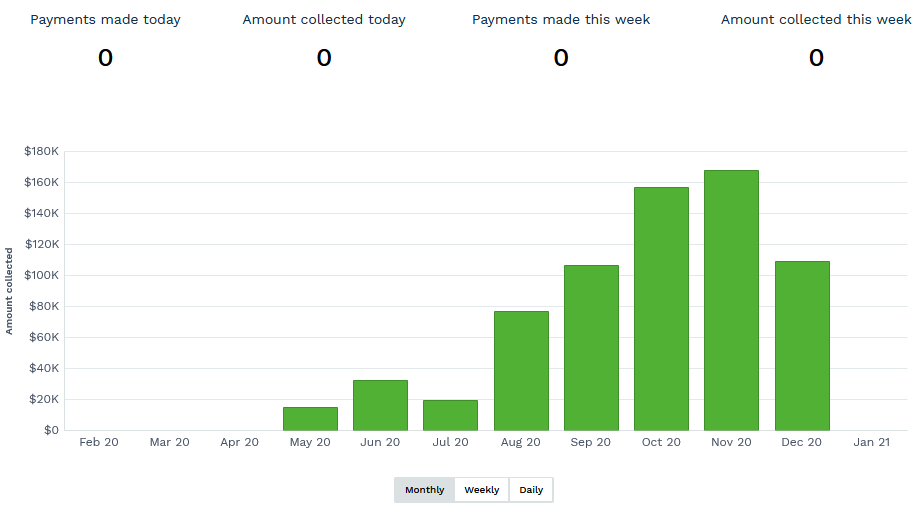Click the May 20 bar
This screenshot has height=508, width=922.
pos(310,419)
